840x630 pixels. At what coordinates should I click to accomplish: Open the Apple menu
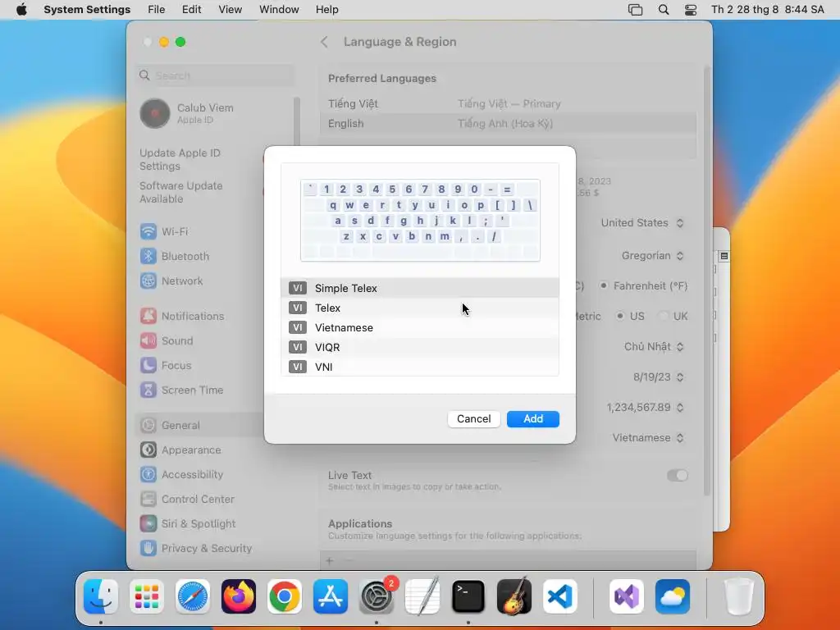point(21,10)
